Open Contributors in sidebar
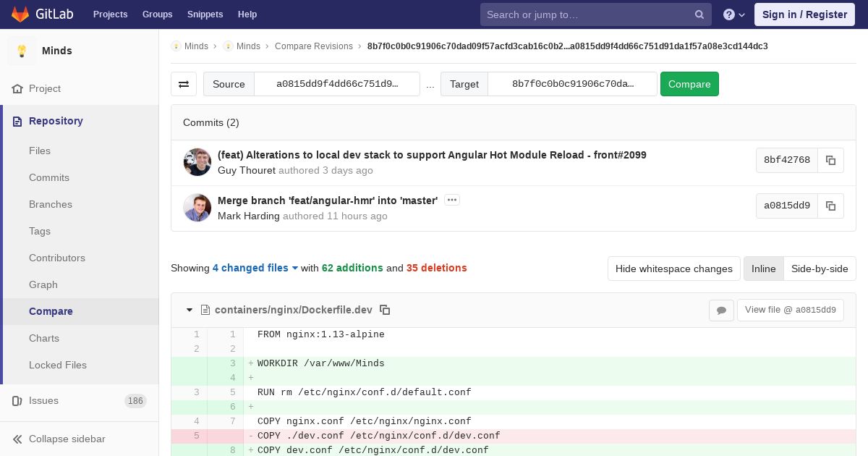 coord(57,258)
